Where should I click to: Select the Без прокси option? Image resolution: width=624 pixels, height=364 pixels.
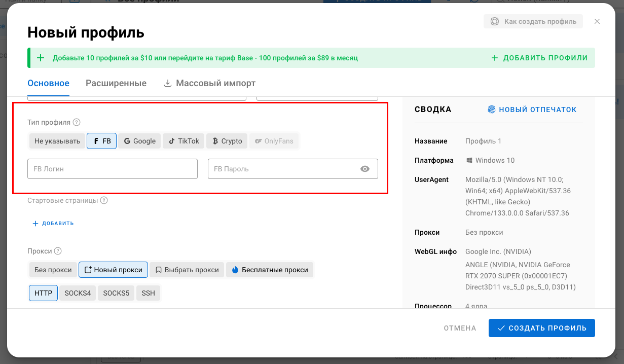point(53,270)
